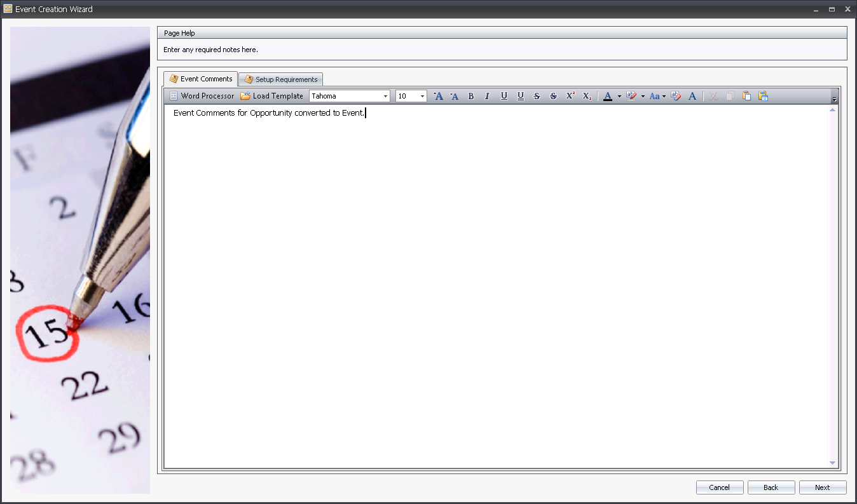
Task: Toggle strikethrough formatting
Action: pos(537,96)
